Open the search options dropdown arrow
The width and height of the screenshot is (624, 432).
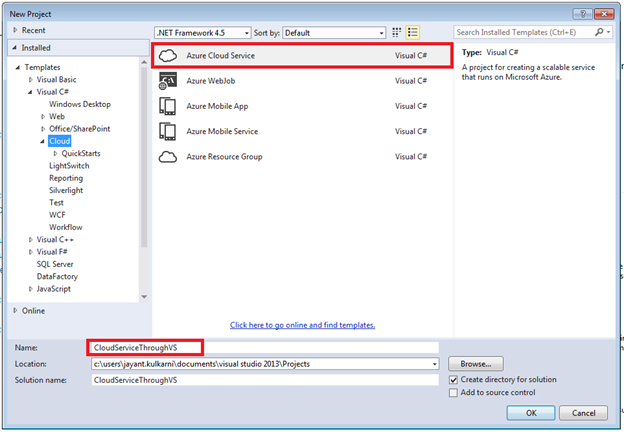pyautogui.click(x=608, y=32)
